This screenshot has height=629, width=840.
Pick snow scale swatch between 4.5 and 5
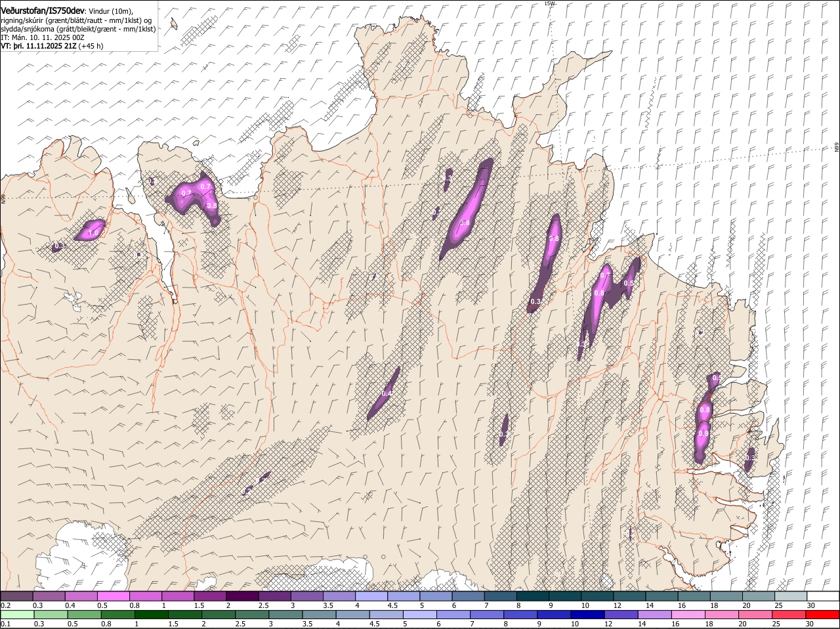404,596
